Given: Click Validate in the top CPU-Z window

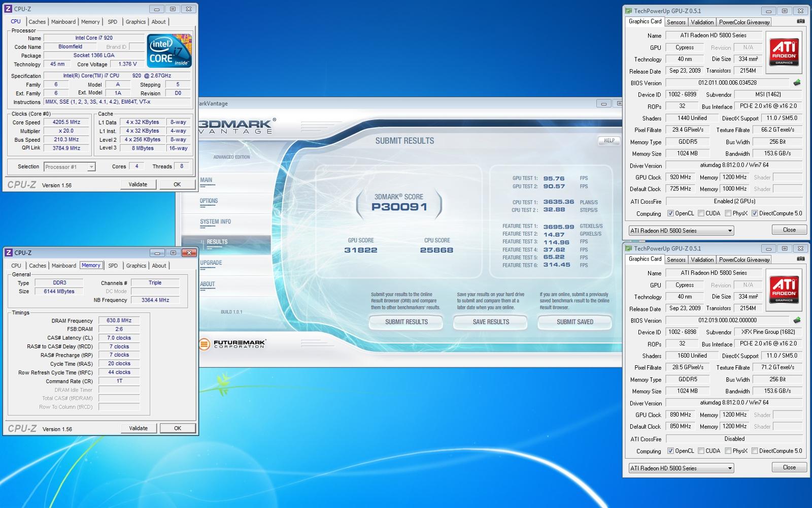Looking at the screenshot, I should pos(138,184).
